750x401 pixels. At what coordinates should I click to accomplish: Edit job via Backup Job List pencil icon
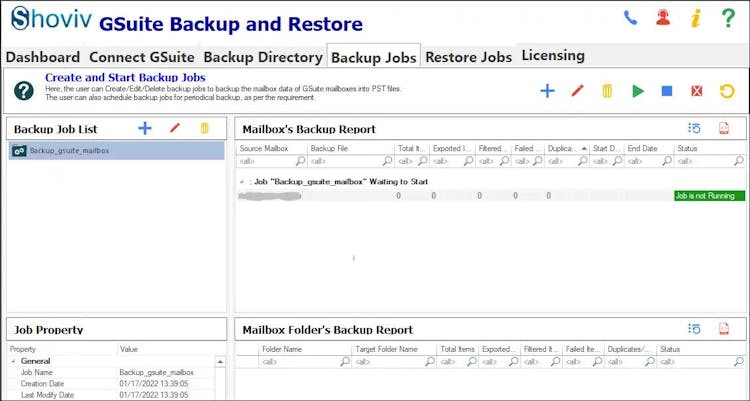(175, 128)
